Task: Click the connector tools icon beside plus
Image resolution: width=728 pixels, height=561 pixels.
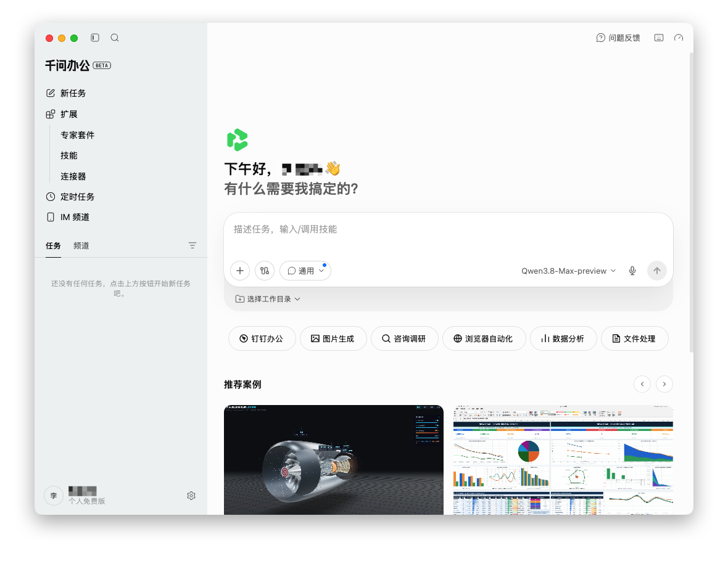Action: [x=265, y=271]
